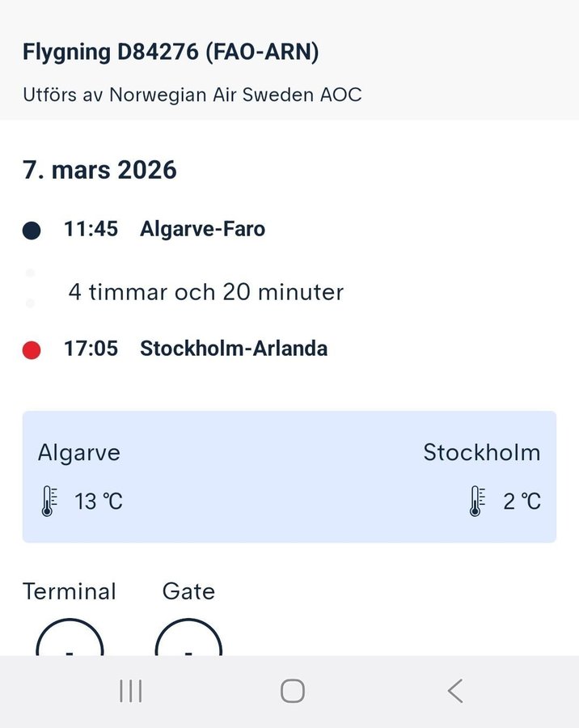
Task: Select the flight title D84276 (FAO-ARN)
Action: point(171,53)
